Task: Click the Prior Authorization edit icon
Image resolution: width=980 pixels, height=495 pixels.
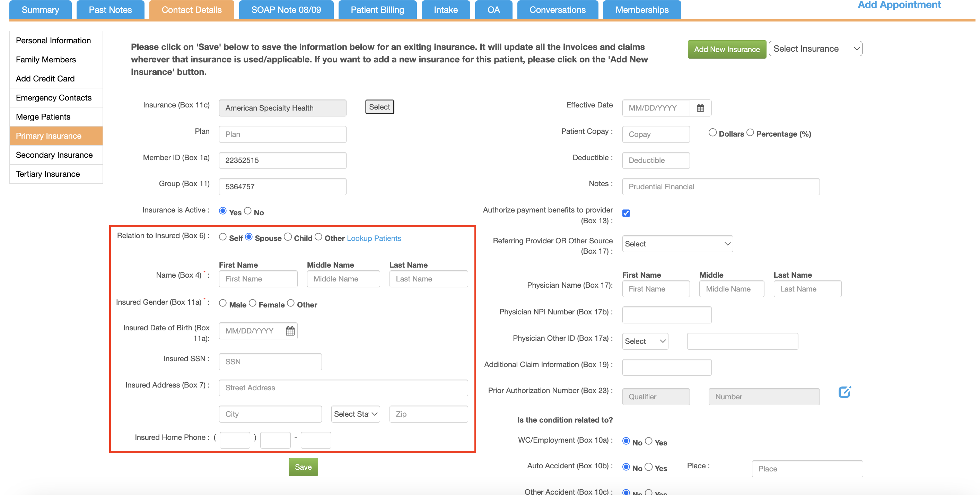Action: pyautogui.click(x=844, y=392)
